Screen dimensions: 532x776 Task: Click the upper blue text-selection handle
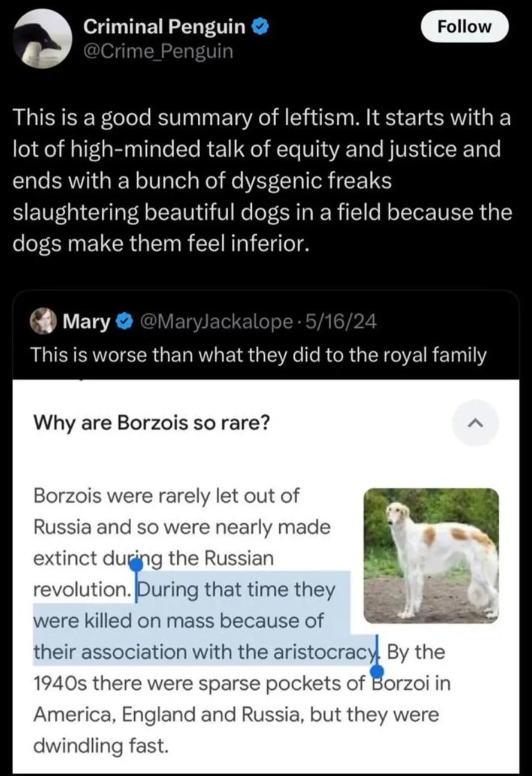pos(137,564)
